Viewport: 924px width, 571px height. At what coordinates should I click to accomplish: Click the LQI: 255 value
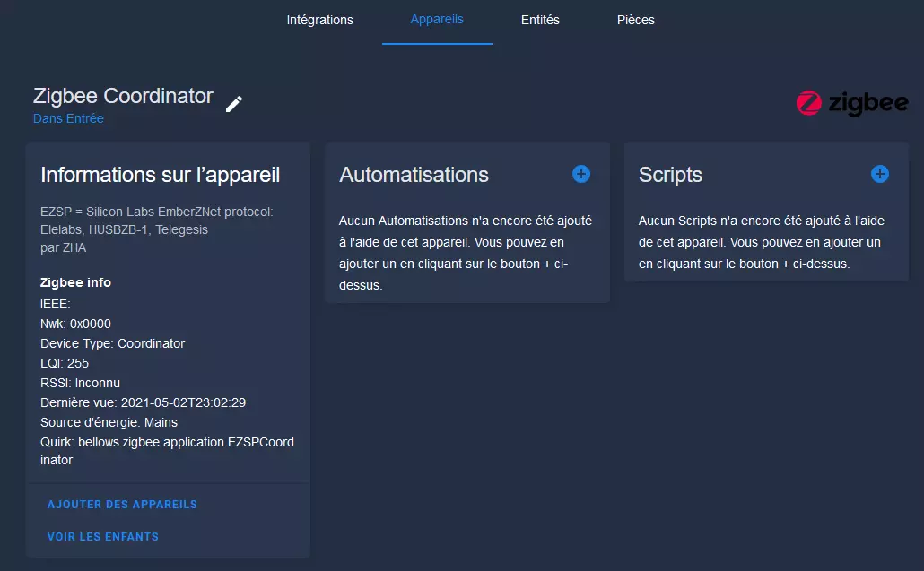tap(65, 363)
